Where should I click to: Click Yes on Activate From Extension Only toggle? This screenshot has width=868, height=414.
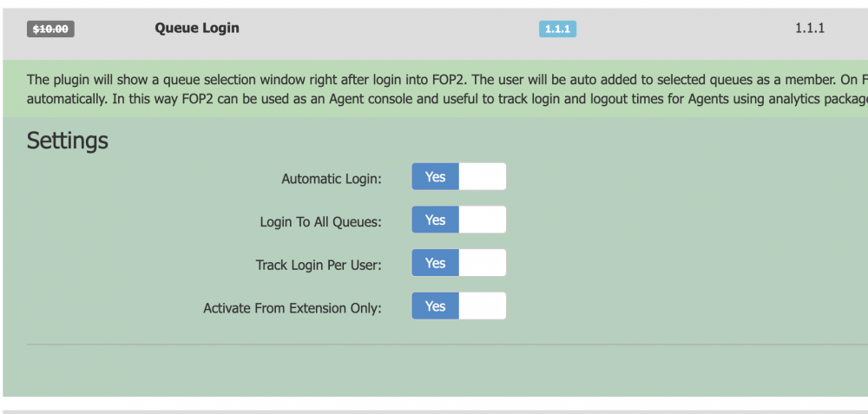pyautogui.click(x=436, y=306)
